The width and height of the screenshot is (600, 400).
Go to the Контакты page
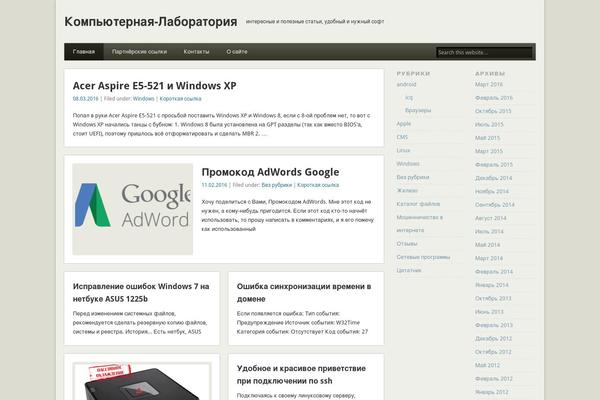pyautogui.click(x=196, y=52)
